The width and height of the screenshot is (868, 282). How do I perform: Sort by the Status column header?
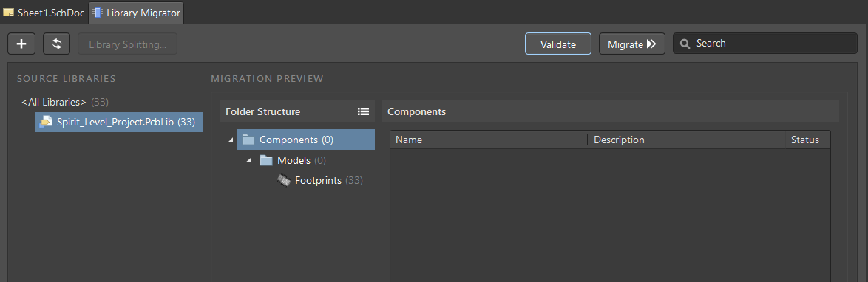(807, 140)
